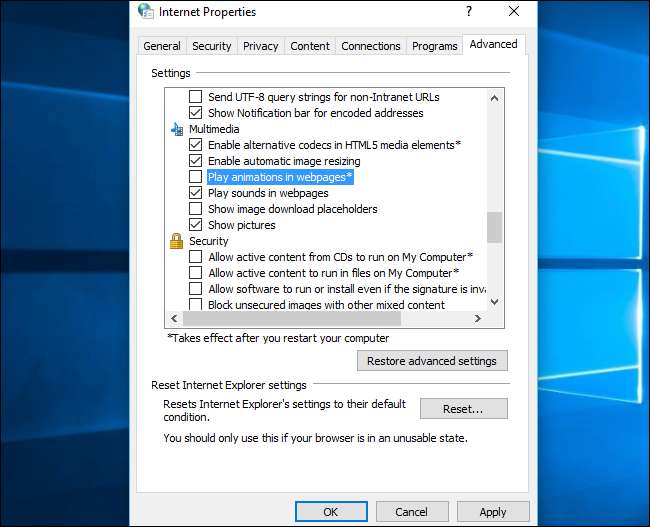The width and height of the screenshot is (650, 527).
Task: Enable Send UTF-8 query strings checkbox
Action: pos(195,97)
